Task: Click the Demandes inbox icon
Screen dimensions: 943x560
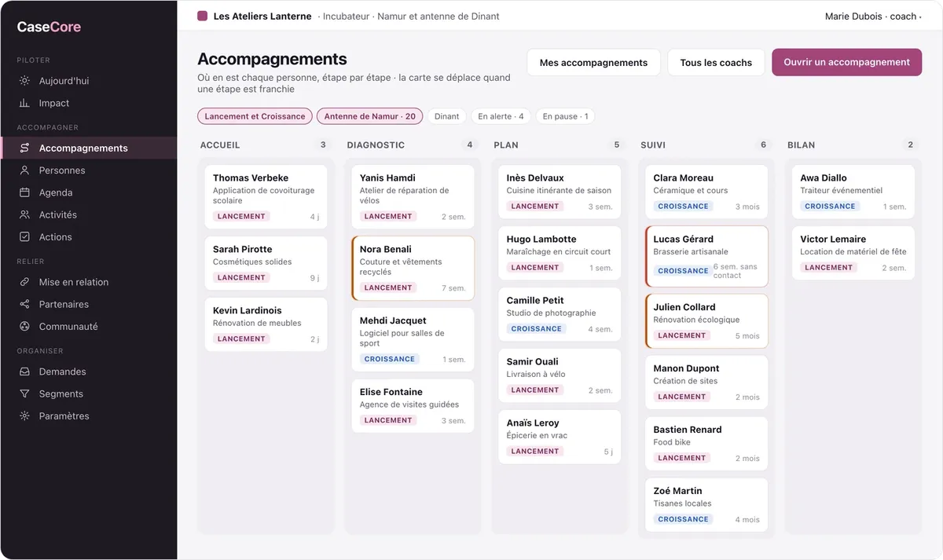Action: tap(24, 372)
